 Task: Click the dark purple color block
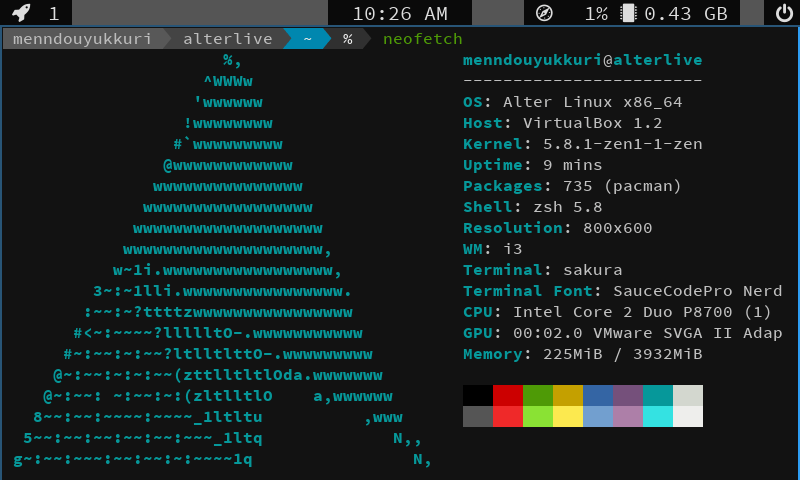click(x=628, y=395)
